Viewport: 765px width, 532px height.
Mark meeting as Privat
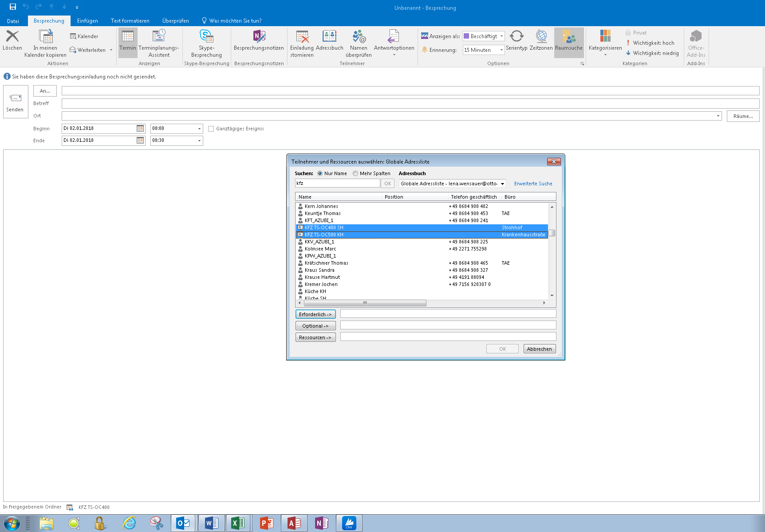tap(636, 33)
